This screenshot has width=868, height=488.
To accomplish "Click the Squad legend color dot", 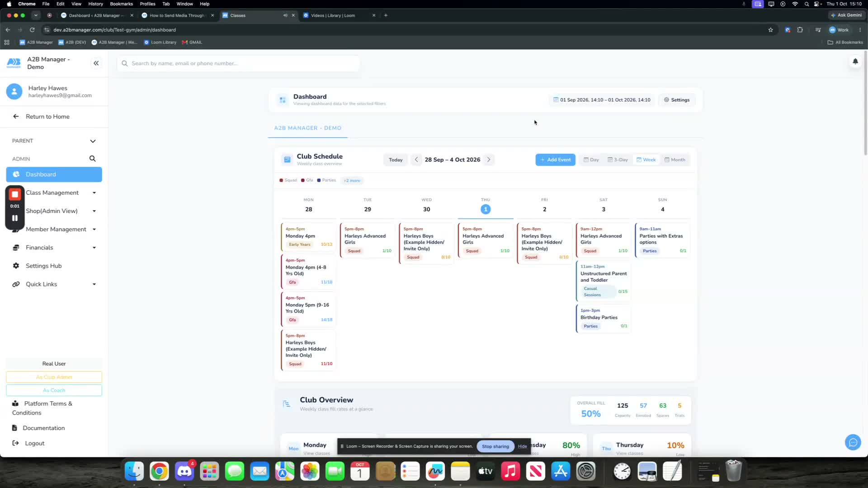I will coord(281,180).
